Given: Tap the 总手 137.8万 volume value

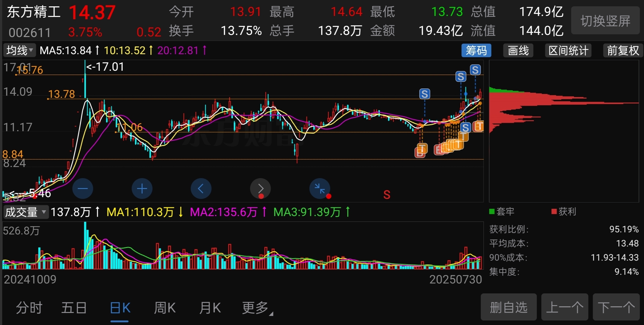Looking at the screenshot, I should 340,31.
